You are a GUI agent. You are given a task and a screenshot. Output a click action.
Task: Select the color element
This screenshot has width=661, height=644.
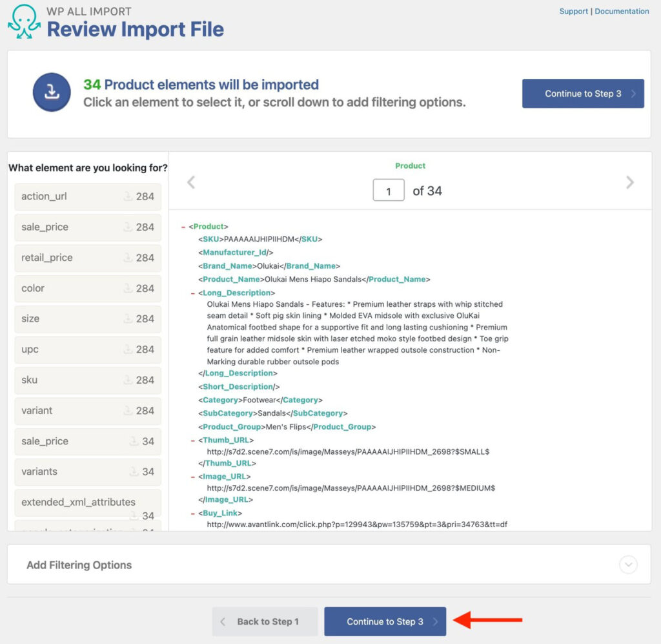click(x=88, y=289)
